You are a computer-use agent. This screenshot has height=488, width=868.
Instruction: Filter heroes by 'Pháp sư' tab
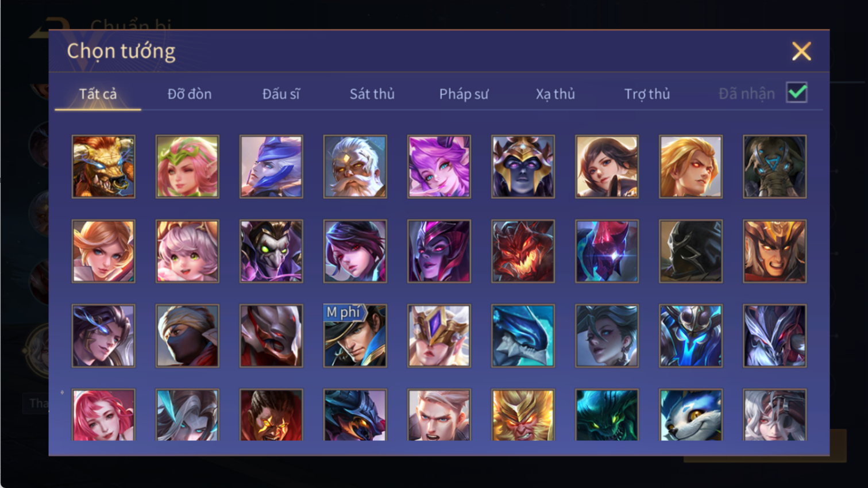tap(464, 94)
